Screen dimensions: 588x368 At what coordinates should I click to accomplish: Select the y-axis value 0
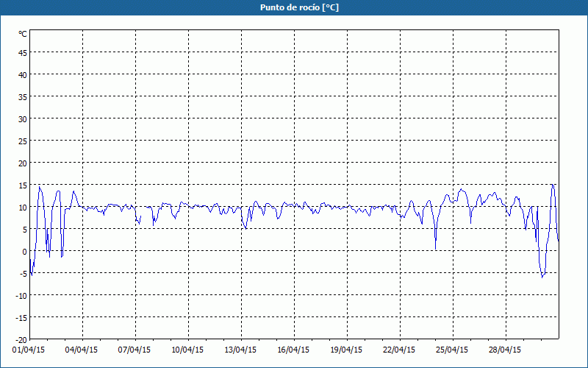tap(25, 252)
